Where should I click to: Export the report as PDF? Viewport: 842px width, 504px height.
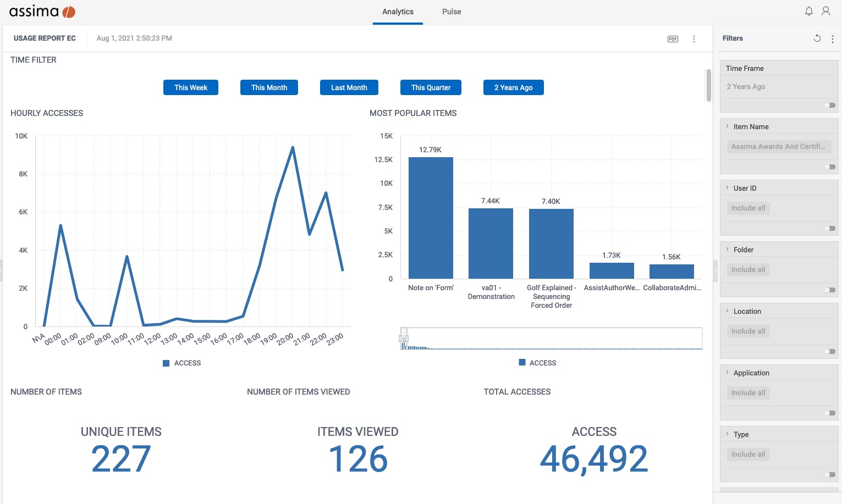click(x=673, y=39)
